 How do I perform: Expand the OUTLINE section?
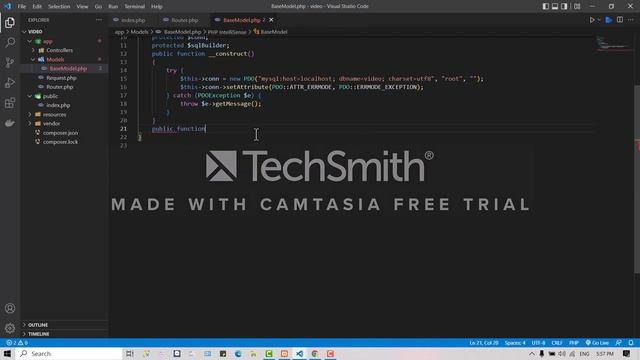tap(64, 325)
